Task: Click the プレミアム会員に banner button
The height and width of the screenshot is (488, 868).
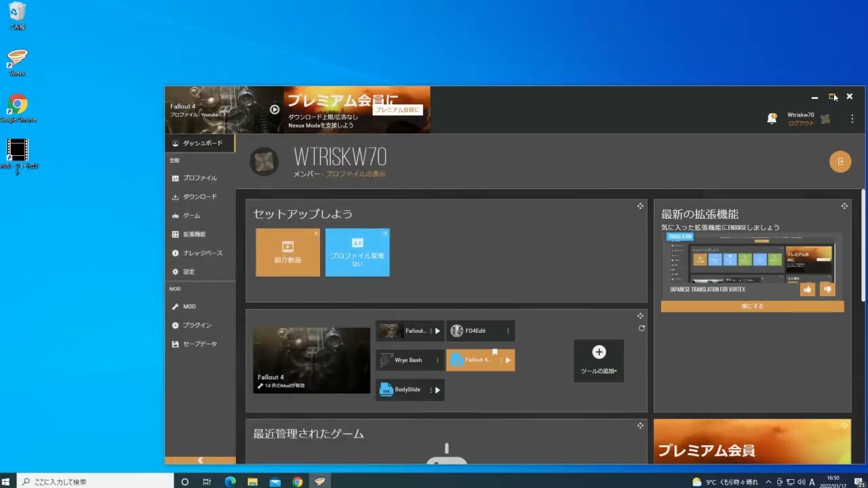Action: (x=398, y=109)
